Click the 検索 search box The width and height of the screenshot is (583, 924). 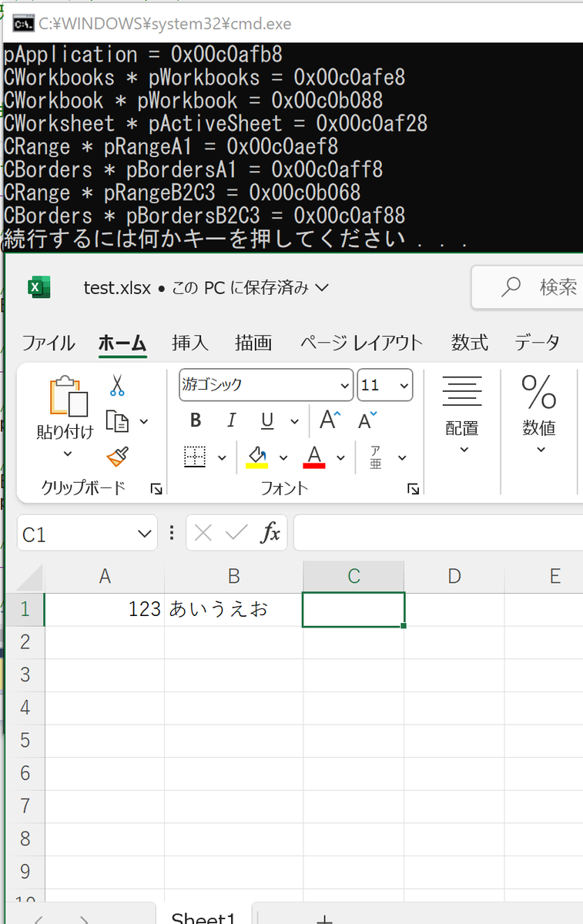(x=528, y=287)
